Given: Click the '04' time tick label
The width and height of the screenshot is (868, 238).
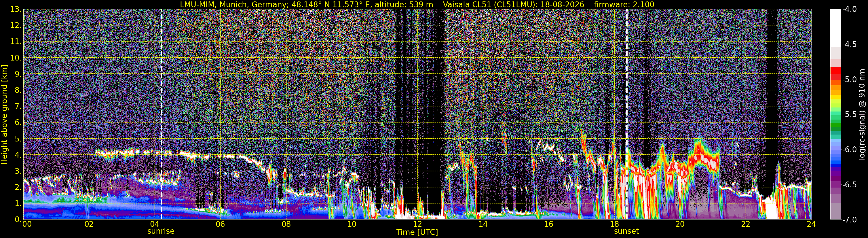Looking at the screenshot, I should click(154, 224).
